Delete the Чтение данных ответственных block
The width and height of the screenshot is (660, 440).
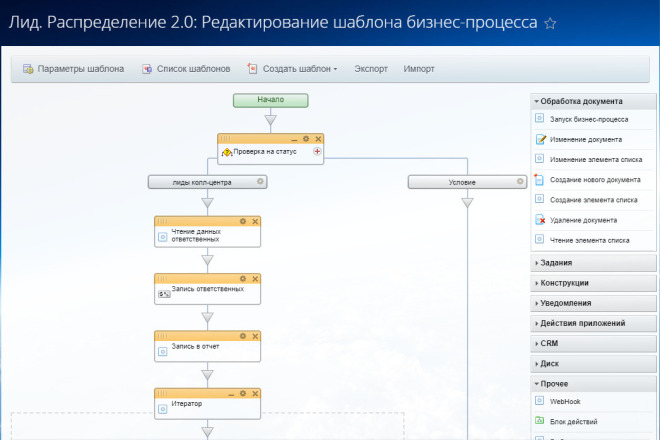[255, 221]
